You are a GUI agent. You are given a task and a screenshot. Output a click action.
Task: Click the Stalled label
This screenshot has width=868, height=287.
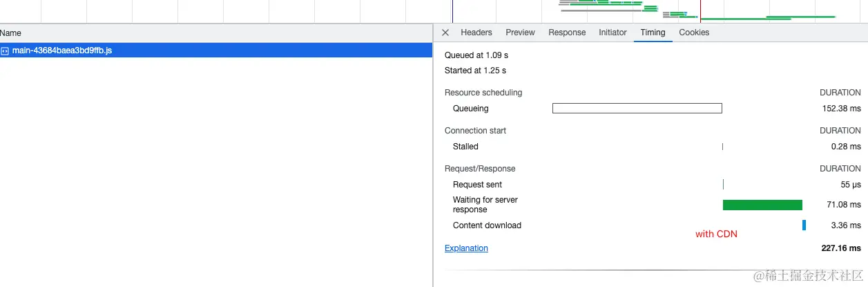tap(465, 147)
